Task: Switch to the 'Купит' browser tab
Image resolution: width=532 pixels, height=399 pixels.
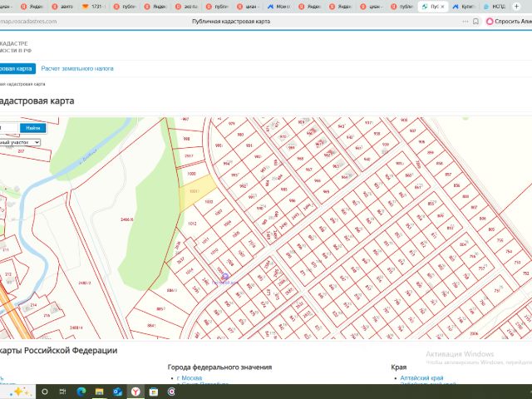Action: tap(464, 7)
